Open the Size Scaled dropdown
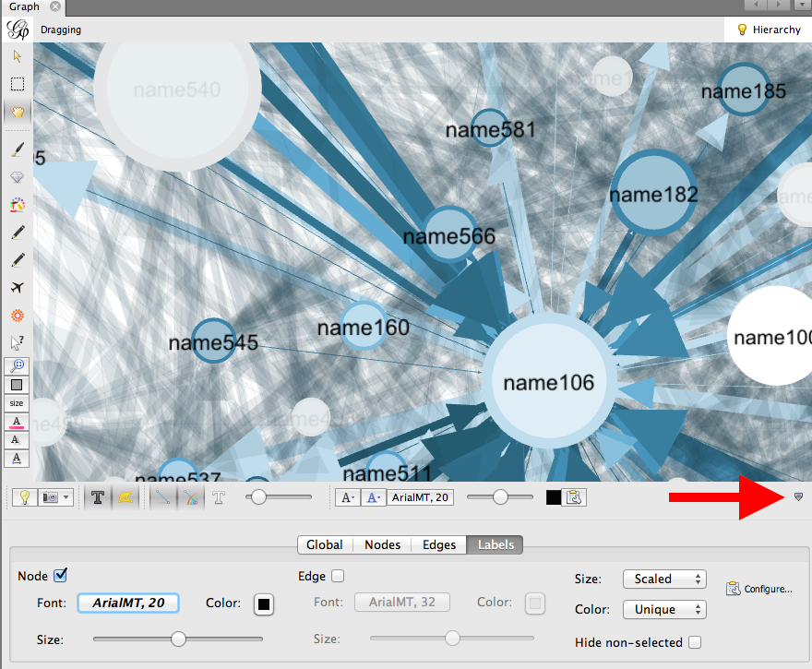 (664, 579)
